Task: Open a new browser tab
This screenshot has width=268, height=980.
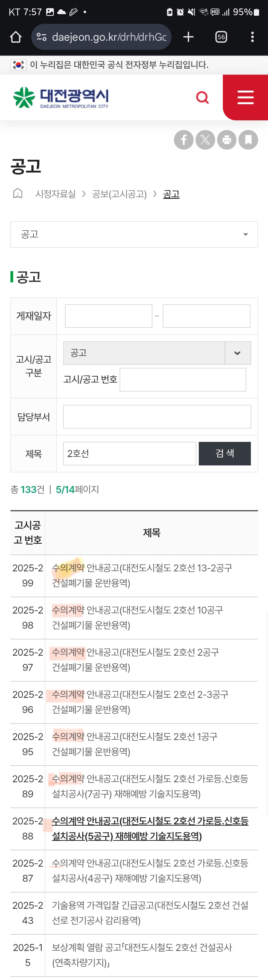Action: 188,37
